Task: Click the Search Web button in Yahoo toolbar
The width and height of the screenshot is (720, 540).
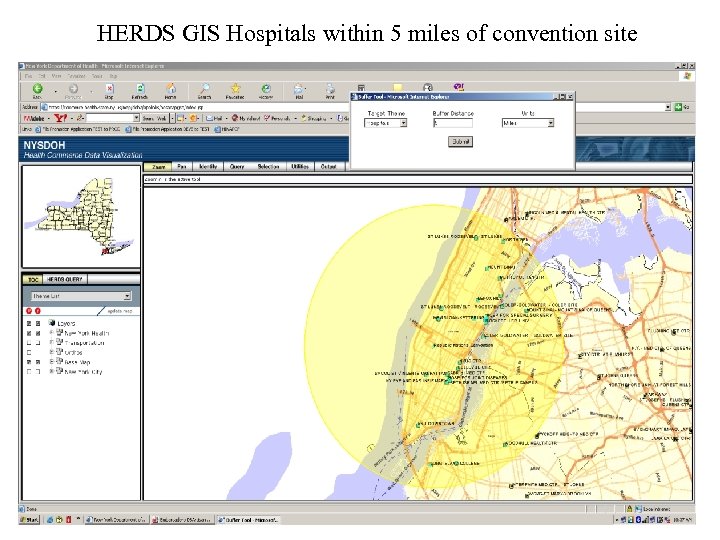Action: click(155, 118)
